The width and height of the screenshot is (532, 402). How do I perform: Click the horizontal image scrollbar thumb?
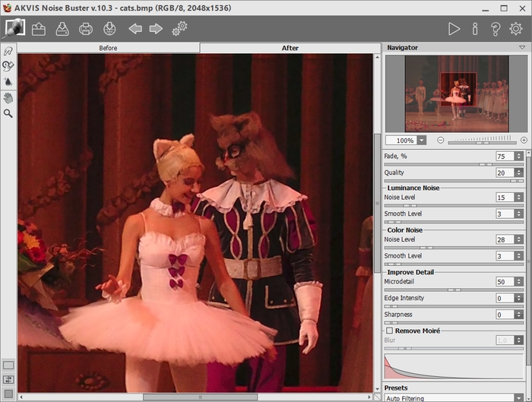click(200, 397)
